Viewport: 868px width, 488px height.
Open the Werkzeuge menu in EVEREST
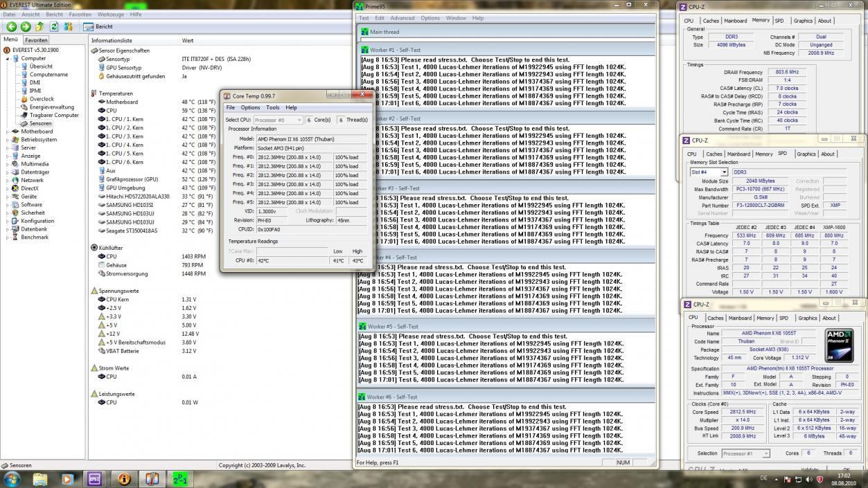point(111,14)
